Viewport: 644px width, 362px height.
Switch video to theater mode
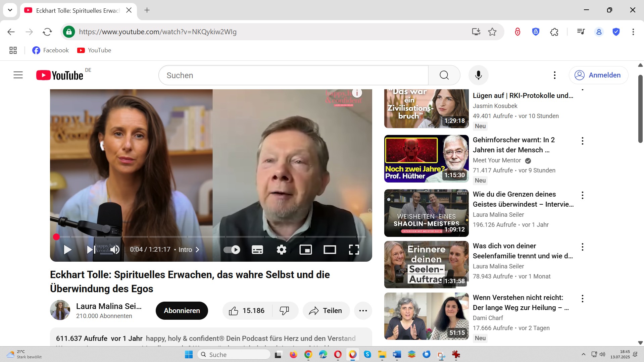(330, 250)
